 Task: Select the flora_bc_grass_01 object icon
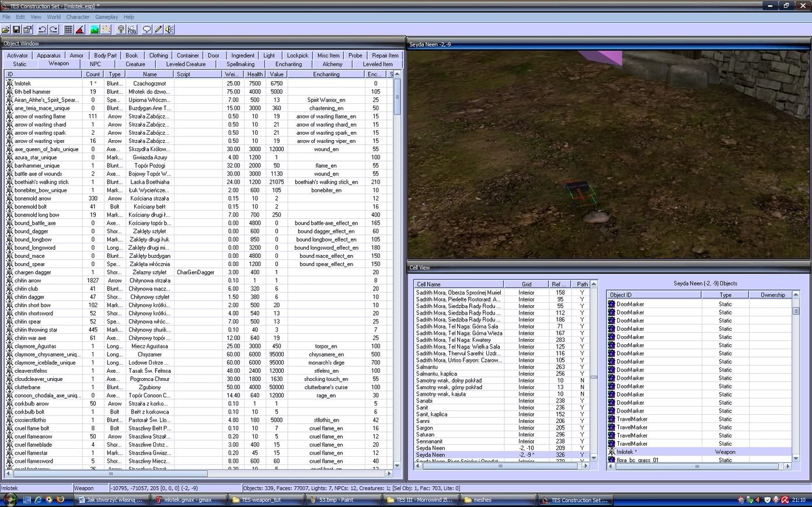(x=612, y=460)
